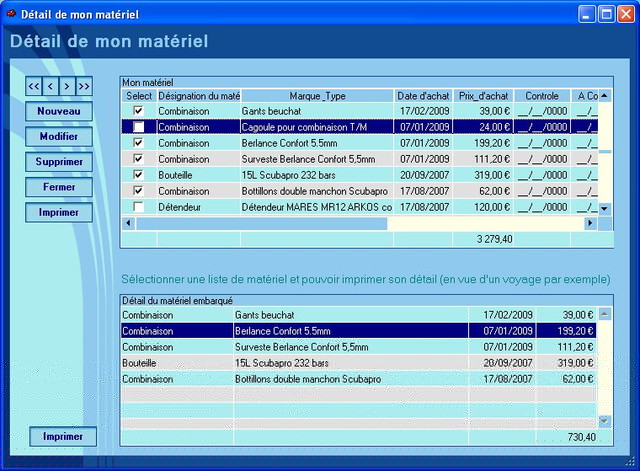The image size is (640, 471).
Task: Click down arrow of Mon matériel vertical scrollbar
Action: (604, 209)
